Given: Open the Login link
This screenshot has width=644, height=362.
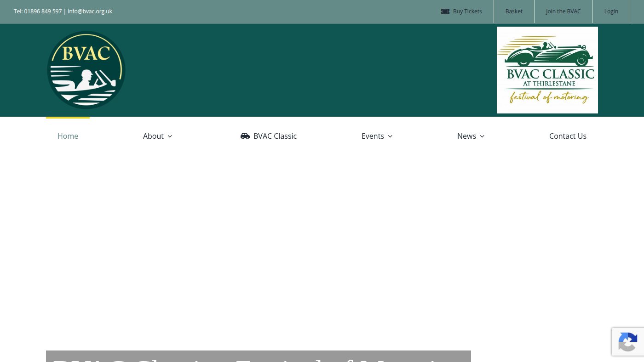Looking at the screenshot, I should click(611, 11).
